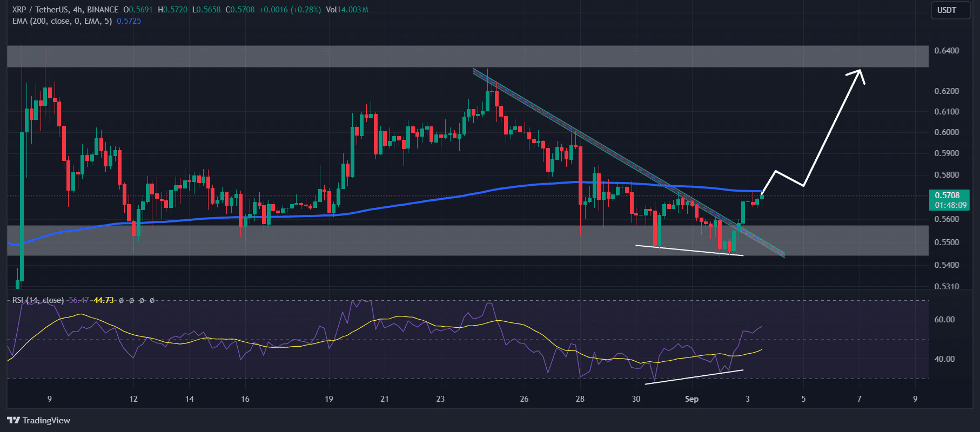Click the 0.5900 price axis label
Screen dimensions: 980x432
[x=947, y=153]
